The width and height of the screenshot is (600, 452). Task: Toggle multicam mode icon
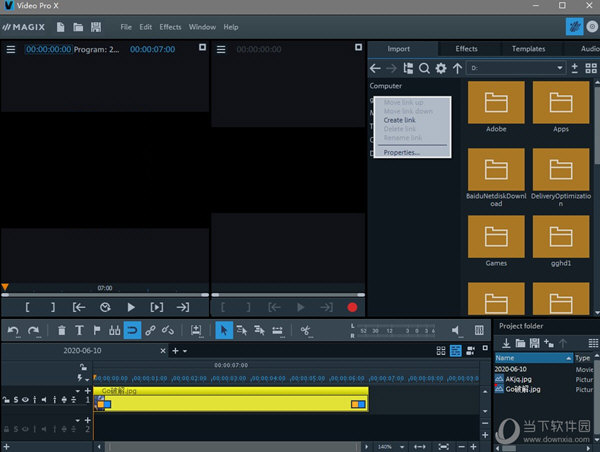click(470, 351)
